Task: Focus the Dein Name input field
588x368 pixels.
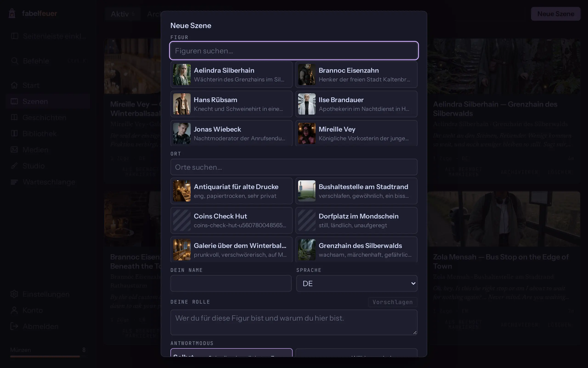Action: click(231, 283)
